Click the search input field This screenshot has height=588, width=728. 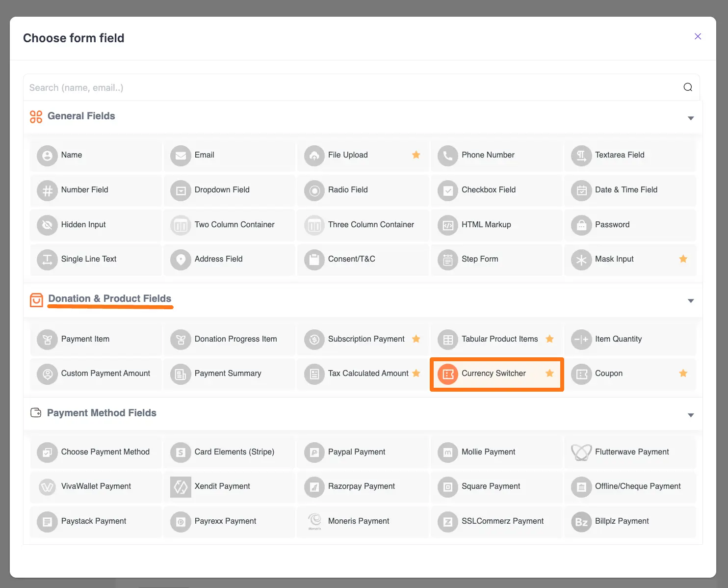[x=343, y=87]
